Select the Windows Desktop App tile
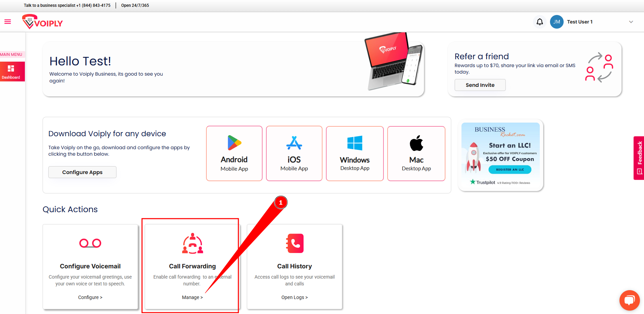Viewport: 644px width, 314px height. point(355,153)
